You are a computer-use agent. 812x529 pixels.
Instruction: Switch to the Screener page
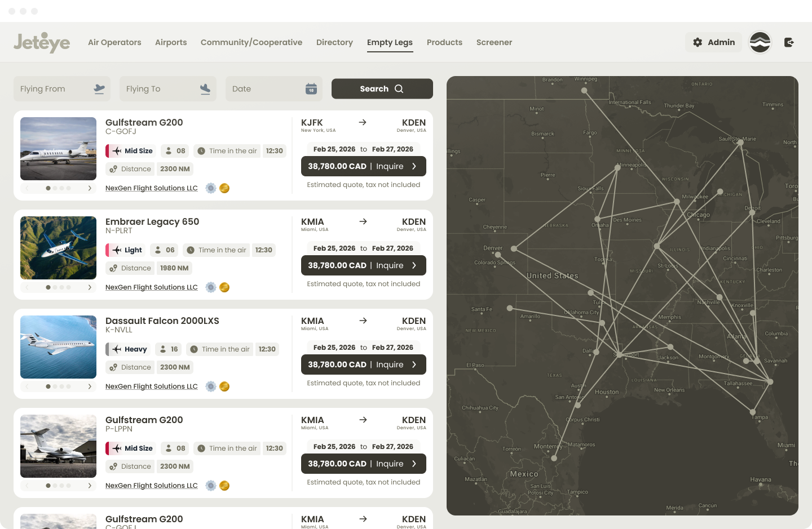coord(494,42)
